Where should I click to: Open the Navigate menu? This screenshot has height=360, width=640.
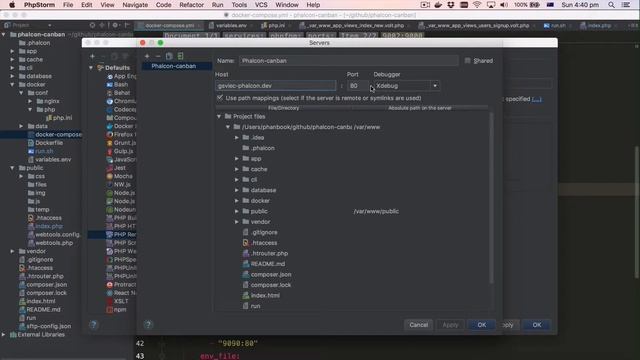(x=135, y=5)
